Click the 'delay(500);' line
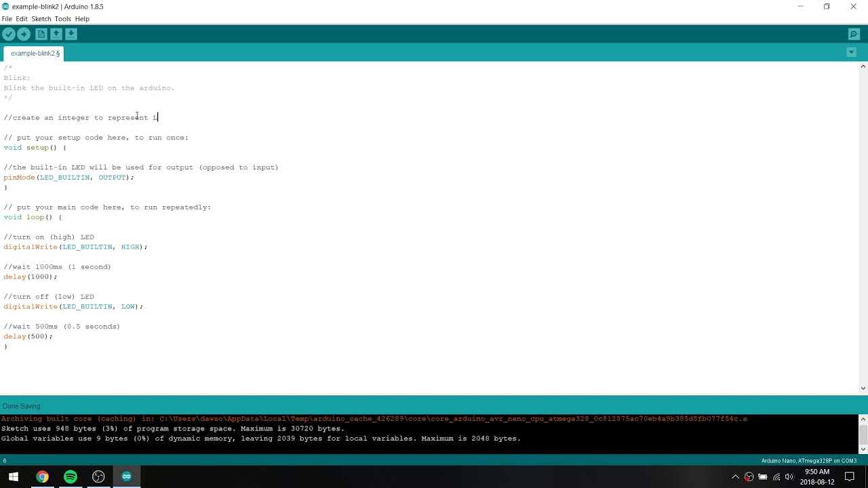 28,336
